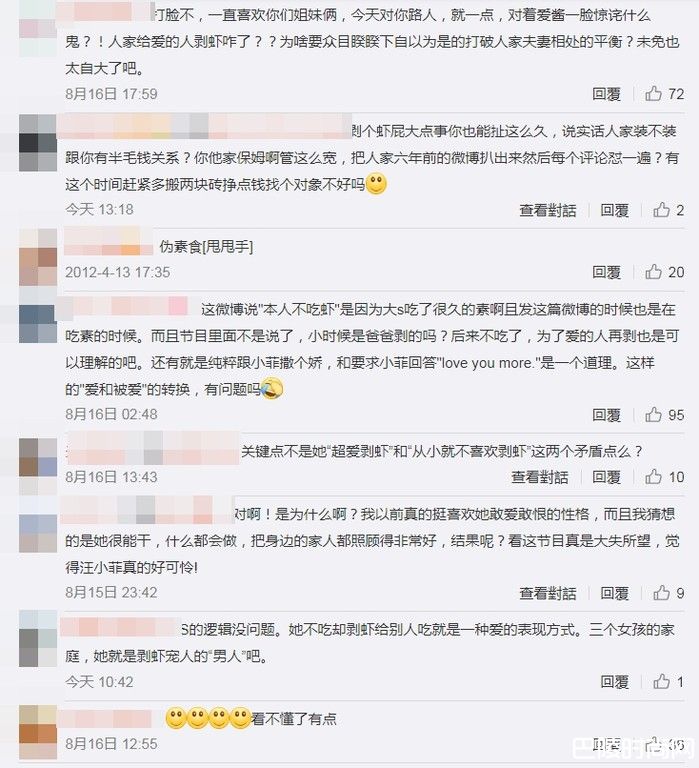Viewport: 699px width, 768px height.
Task: Like the 8月16日 13:43 comment
Action: tap(653, 476)
